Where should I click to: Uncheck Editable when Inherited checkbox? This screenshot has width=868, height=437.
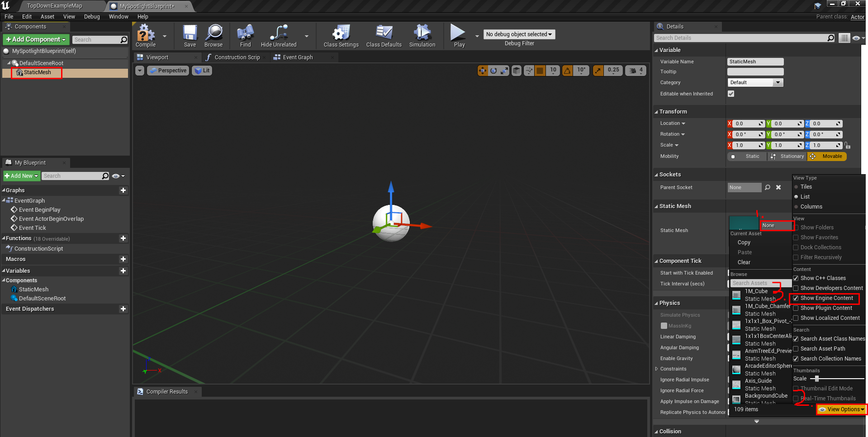pyautogui.click(x=731, y=94)
